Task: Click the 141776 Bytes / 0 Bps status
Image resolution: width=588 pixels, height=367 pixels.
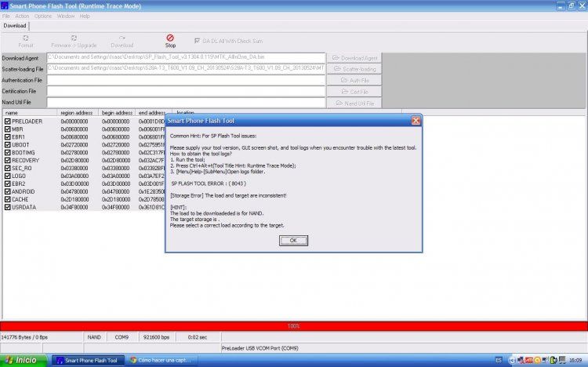Action: 24,337
